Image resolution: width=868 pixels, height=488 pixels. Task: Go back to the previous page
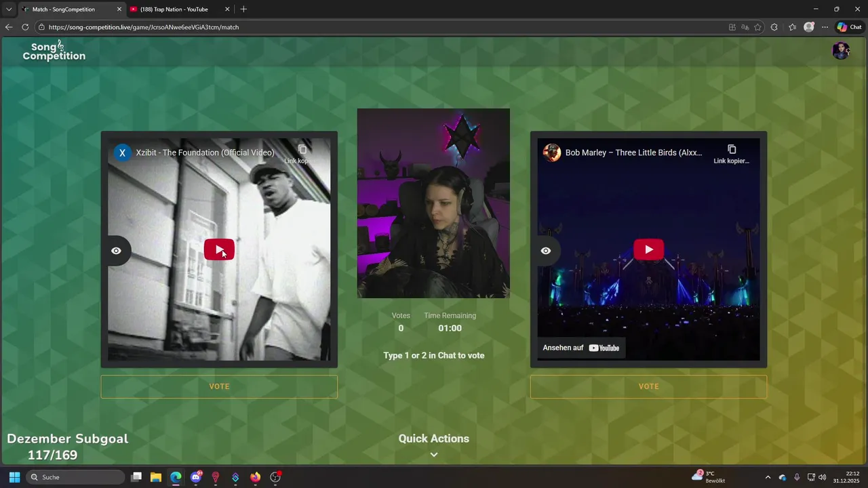tap(9, 27)
